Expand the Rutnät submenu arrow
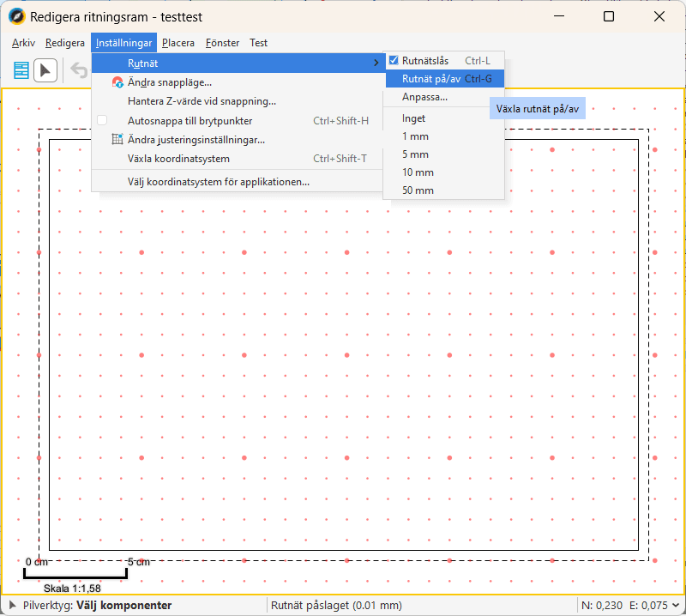The height and width of the screenshot is (616, 686). click(x=376, y=63)
